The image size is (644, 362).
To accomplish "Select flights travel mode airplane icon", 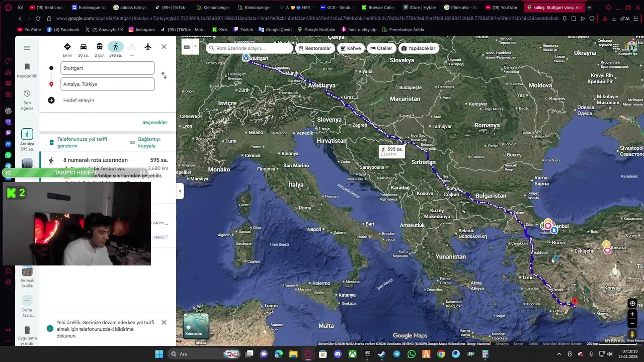I will [148, 47].
